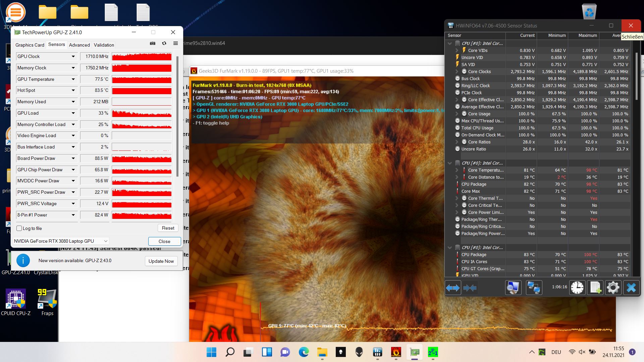
Task: Open the GPU Clock sensor dropdown
Action: pos(73,57)
